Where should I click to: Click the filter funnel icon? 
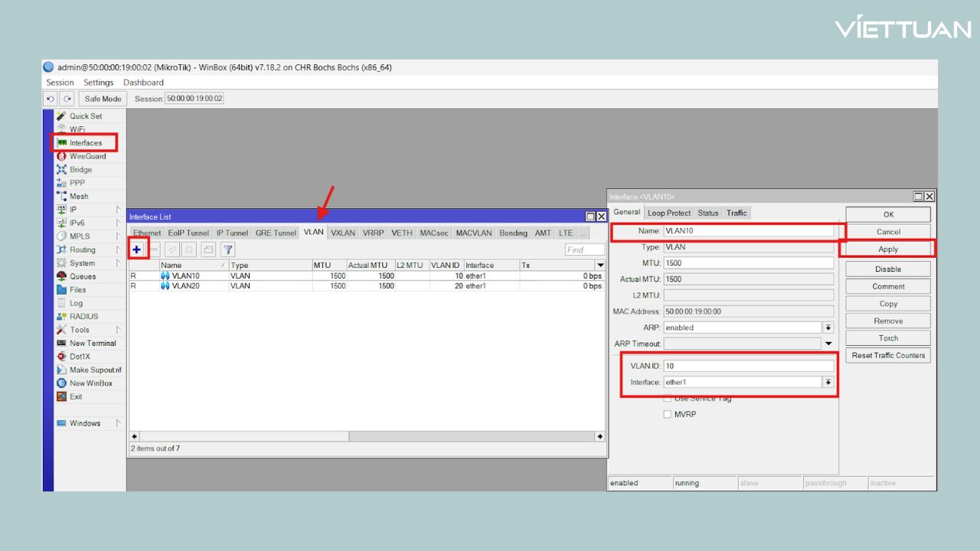coord(228,249)
